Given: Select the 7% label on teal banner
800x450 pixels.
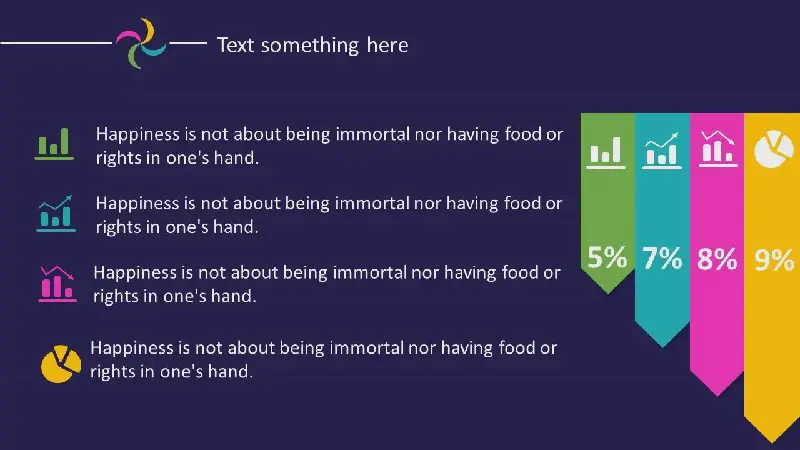Looking at the screenshot, I should 662,258.
